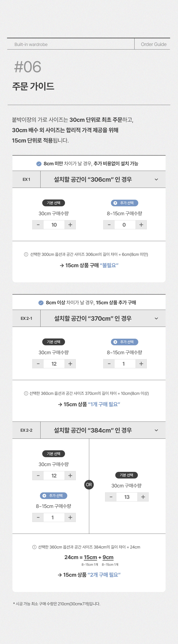This screenshot has height=644, width=178.
Task: Click the 기본 선택 badge in EX 2-1
Action: tap(54, 342)
